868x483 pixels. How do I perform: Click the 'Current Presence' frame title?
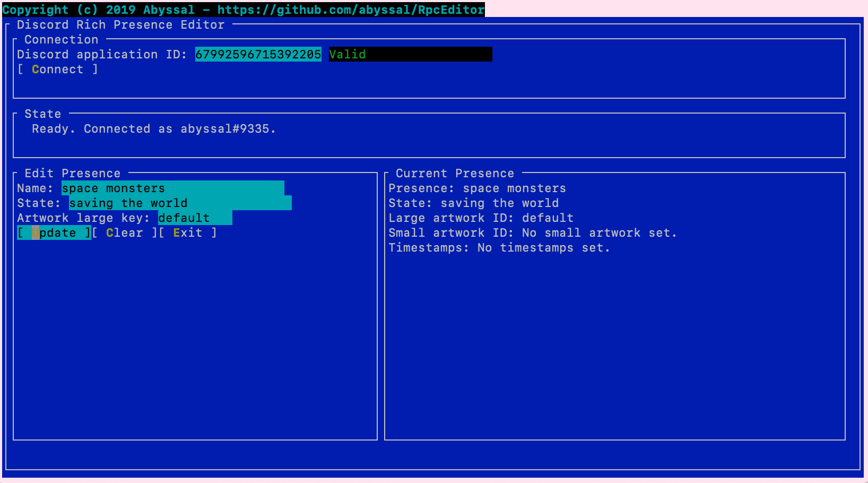tap(455, 174)
